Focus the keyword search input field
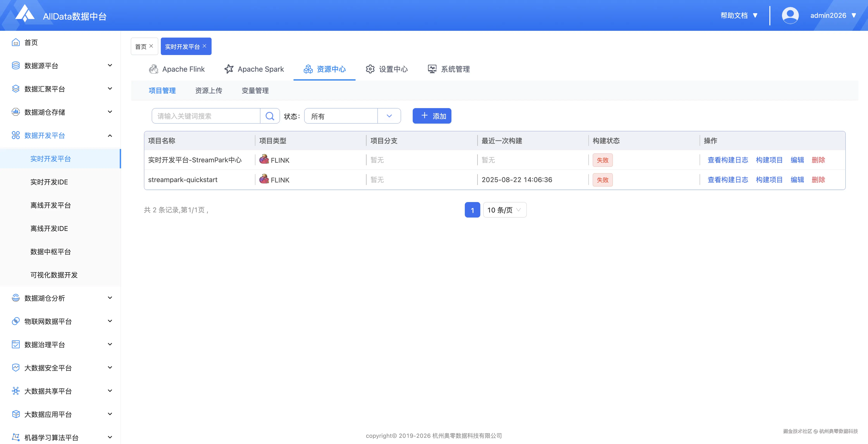This screenshot has height=444, width=868. pos(206,116)
